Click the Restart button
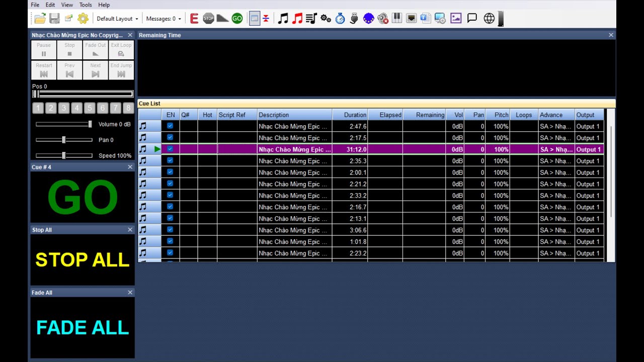 (x=44, y=70)
